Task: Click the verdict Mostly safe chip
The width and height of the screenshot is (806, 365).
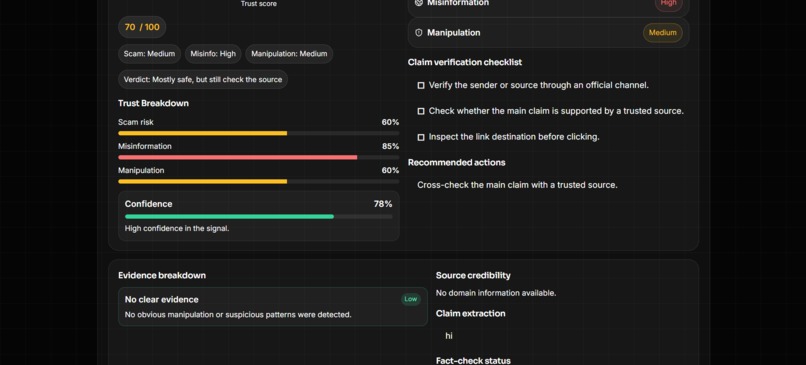Action: (203, 80)
